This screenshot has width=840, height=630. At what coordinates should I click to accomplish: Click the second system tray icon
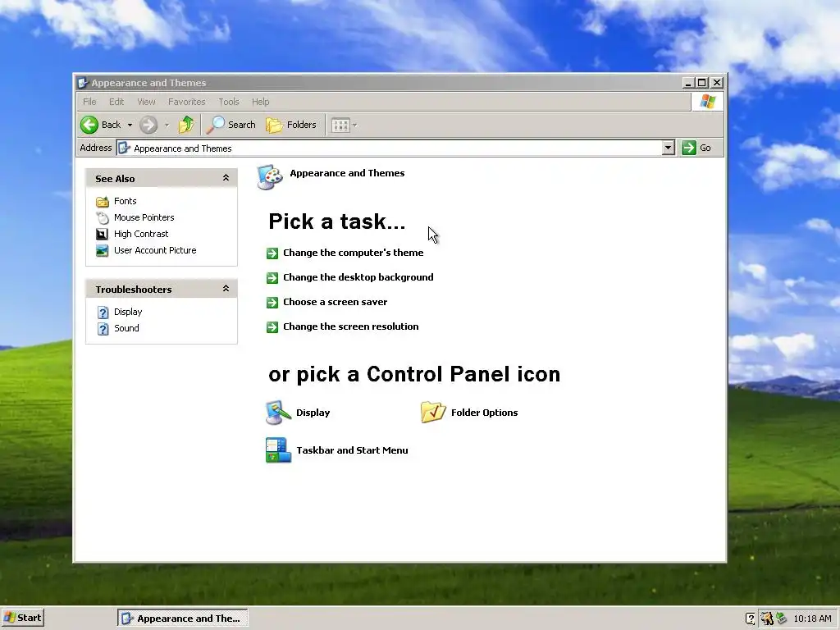767,619
